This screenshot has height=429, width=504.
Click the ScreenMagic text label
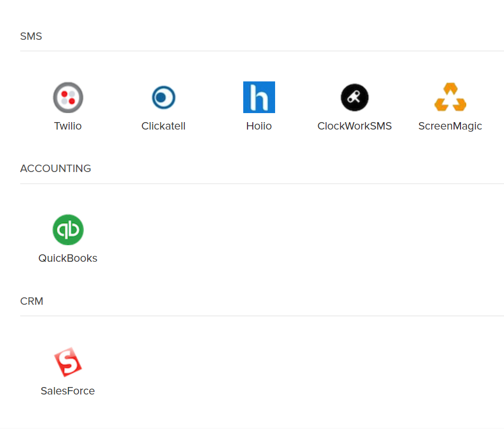click(x=450, y=126)
